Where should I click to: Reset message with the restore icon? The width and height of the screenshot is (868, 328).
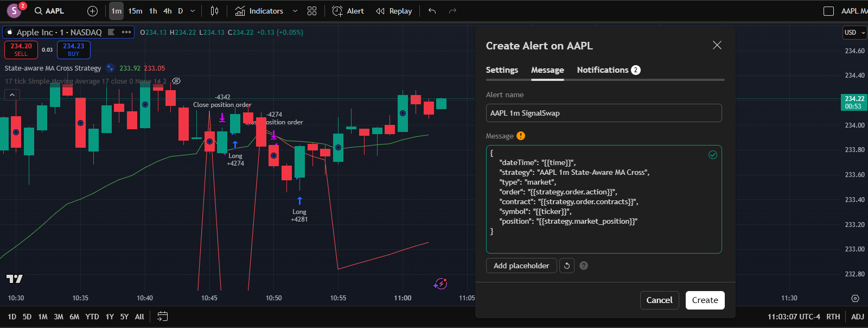[567, 266]
